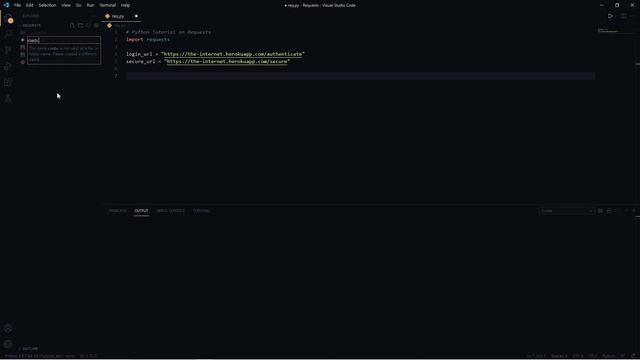The image size is (640, 360).
Task: Click Split Editor icon
Action: (x=624, y=16)
